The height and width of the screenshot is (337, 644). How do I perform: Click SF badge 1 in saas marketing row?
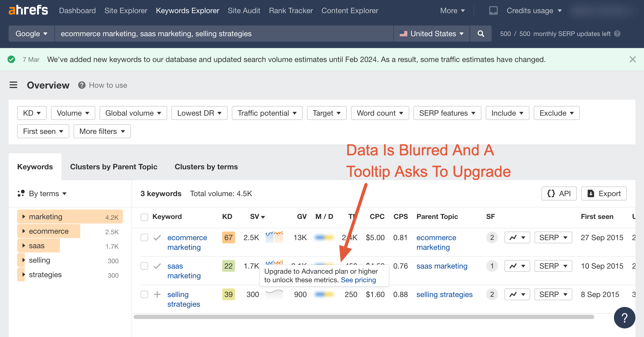pyautogui.click(x=492, y=266)
